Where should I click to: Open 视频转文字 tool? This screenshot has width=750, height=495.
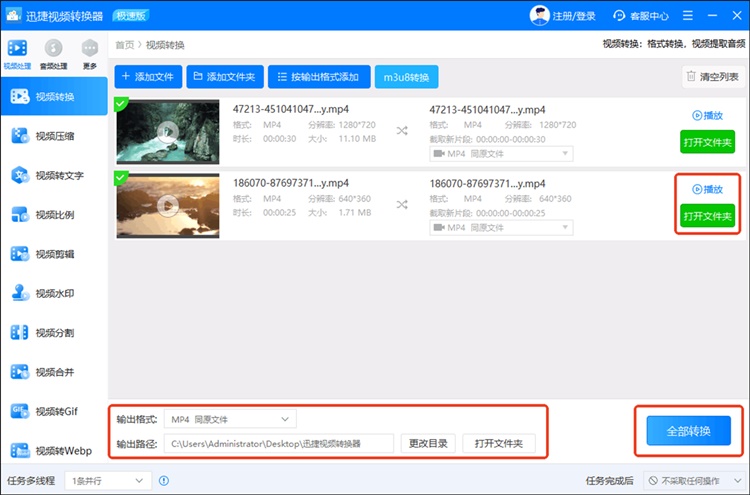tap(54, 176)
